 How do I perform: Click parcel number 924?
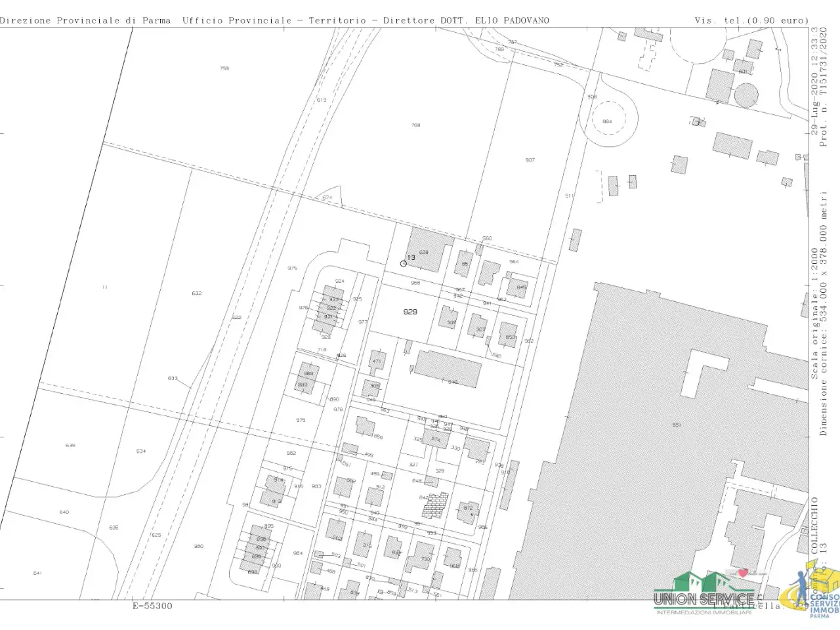click(339, 281)
